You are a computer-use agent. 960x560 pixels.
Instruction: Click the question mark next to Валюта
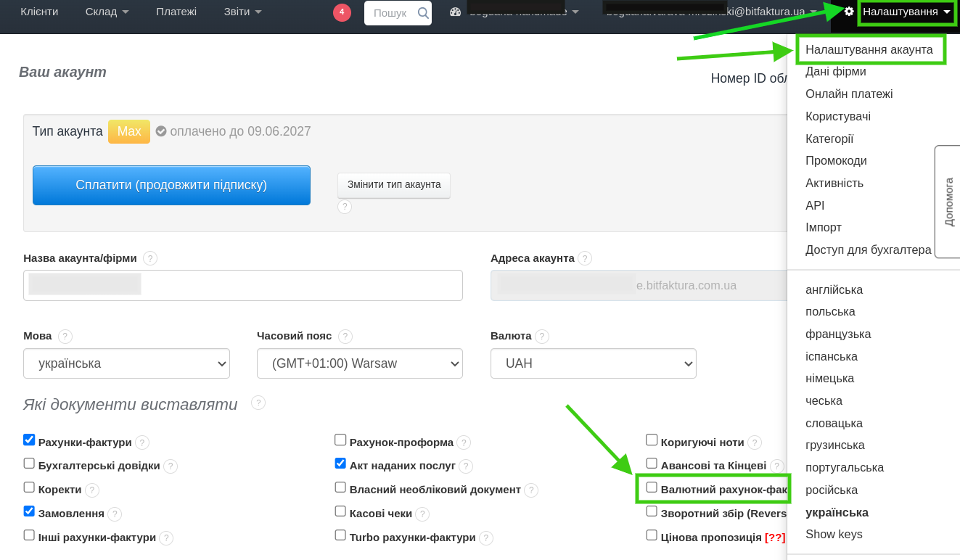tap(542, 337)
